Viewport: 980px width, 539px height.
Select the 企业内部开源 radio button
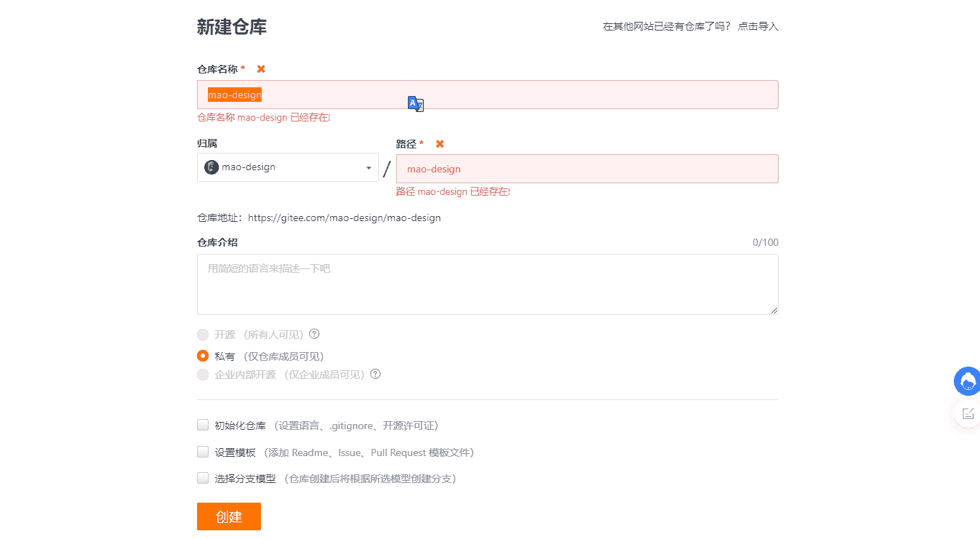[x=203, y=375]
